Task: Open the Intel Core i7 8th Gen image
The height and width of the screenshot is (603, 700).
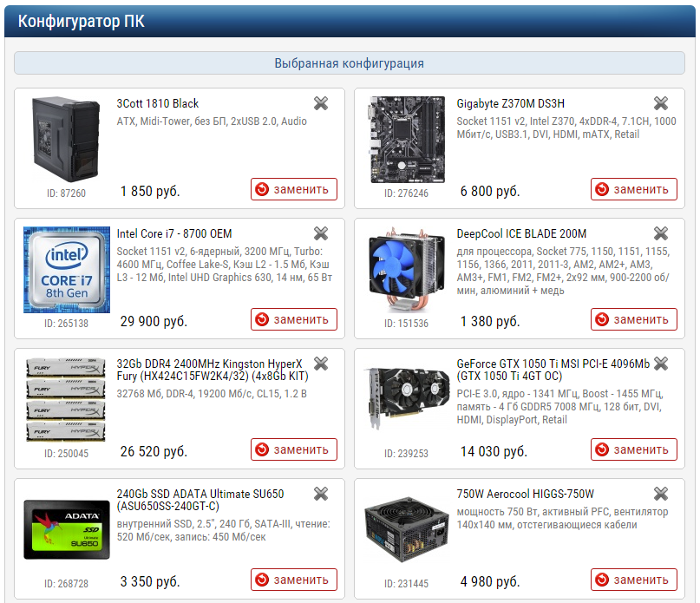Action: tap(67, 270)
